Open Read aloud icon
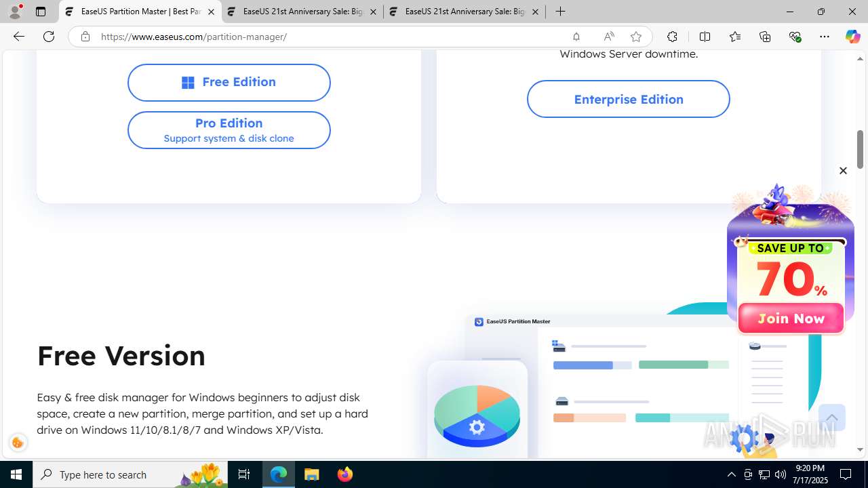Image resolution: width=868 pixels, height=488 pixels. [x=608, y=37]
